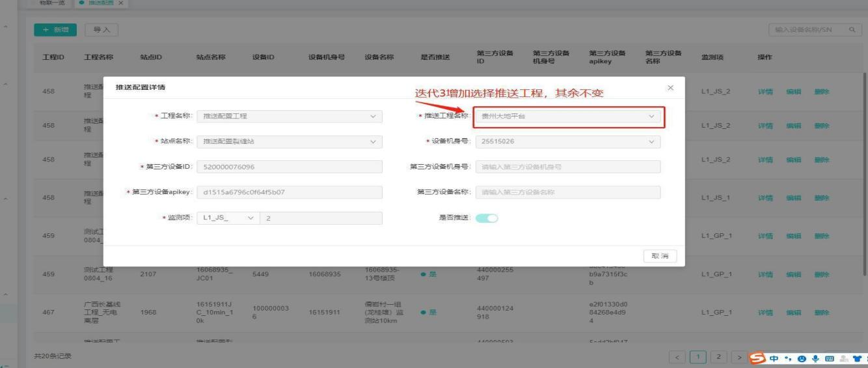The image size is (868, 368).
Task: Open the 设备机身号 dropdown with 25515026
Action: [x=567, y=141]
